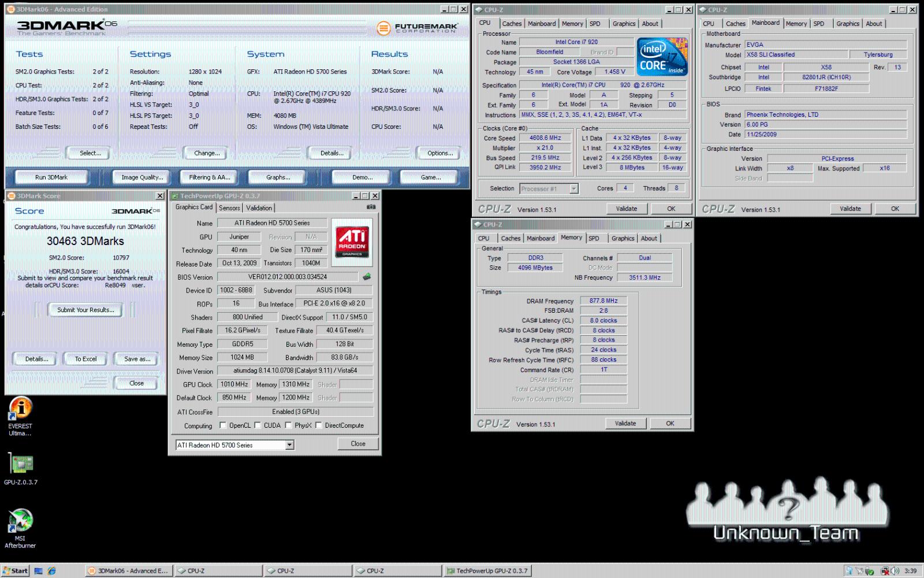Image resolution: width=924 pixels, height=578 pixels.
Task: Click the Intel Core i7 logo in CPU-Z
Action: click(x=662, y=56)
